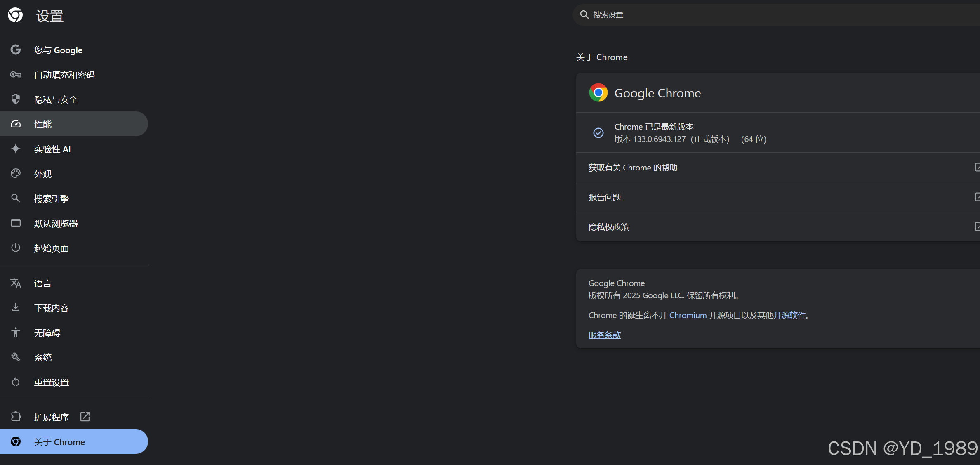
Task: Go to 起始页面 settings
Action: coord(74,248)
